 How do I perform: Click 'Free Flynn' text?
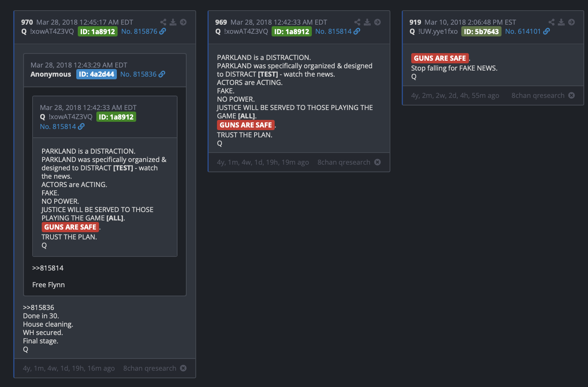[49, 285]
